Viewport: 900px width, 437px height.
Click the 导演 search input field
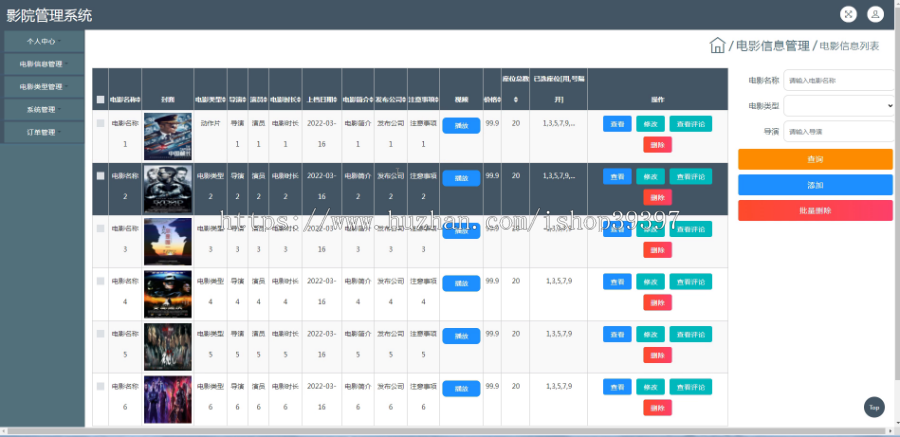(x=839, y=131)
